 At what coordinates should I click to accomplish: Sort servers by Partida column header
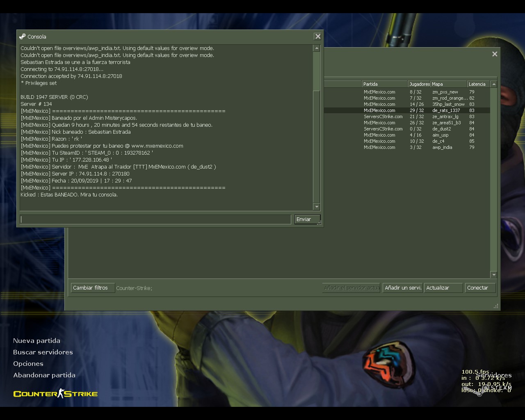tap(384, 84)
